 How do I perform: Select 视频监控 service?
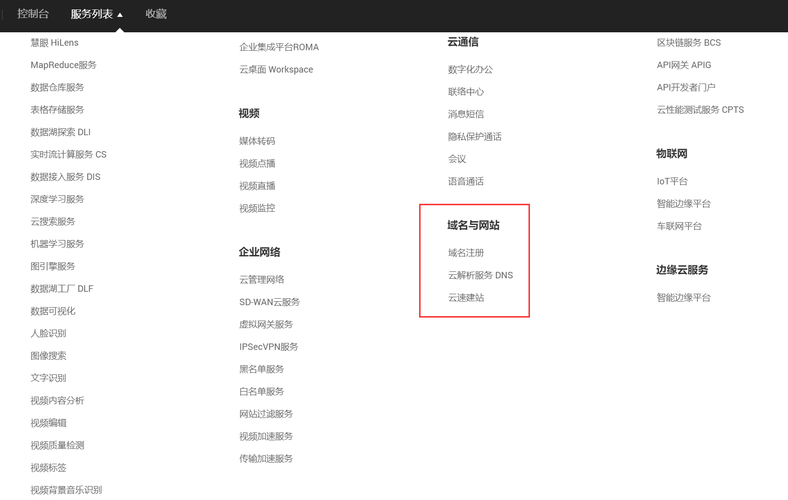[257, 208]
